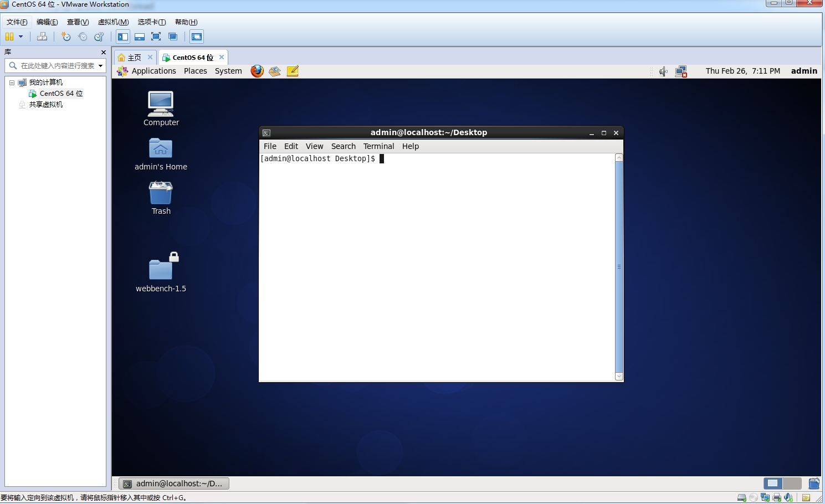Click the network adapter icon in the status bar
This screenshot has width=825, height=504.
pos(765,497)
